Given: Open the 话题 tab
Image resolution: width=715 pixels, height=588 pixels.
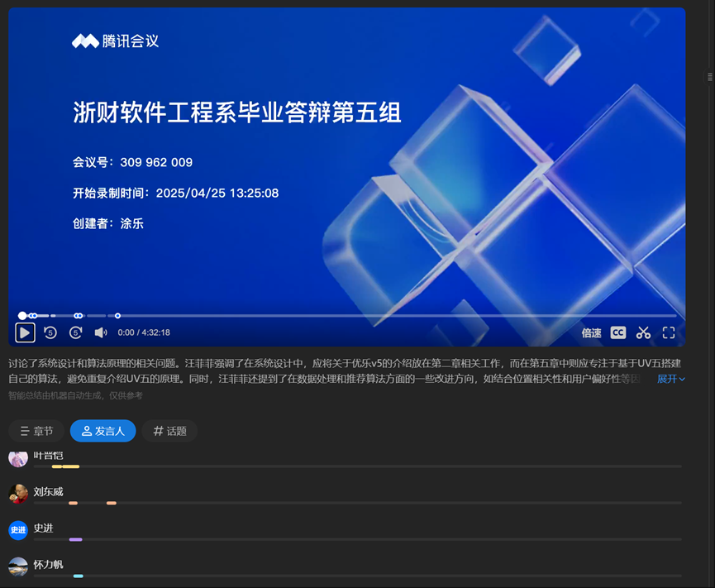Looking at the screenshot, I should [169, 431].
